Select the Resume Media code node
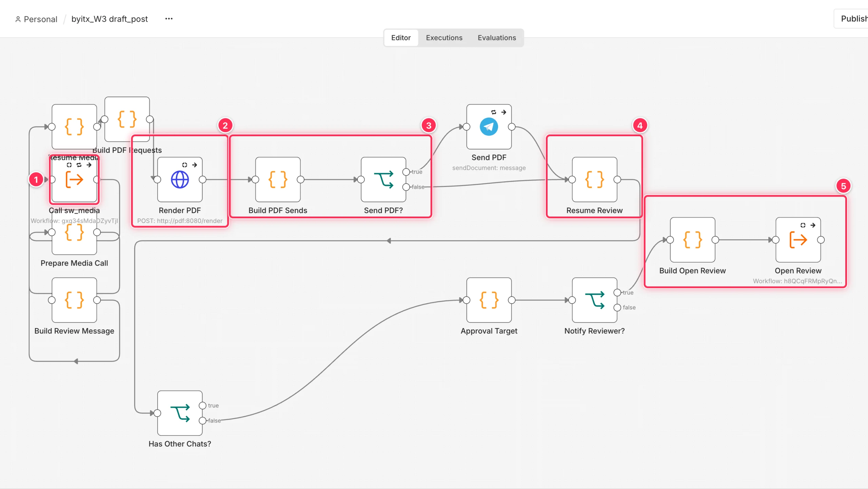This screenshot has height=489, width=868. pyautogui.click(x=74, y=127)
